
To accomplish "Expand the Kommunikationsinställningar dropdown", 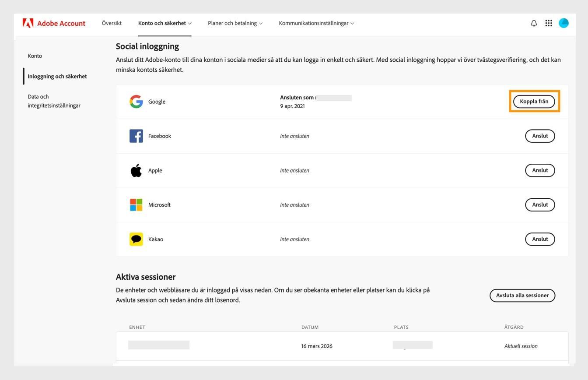I will tap(315, 23).
